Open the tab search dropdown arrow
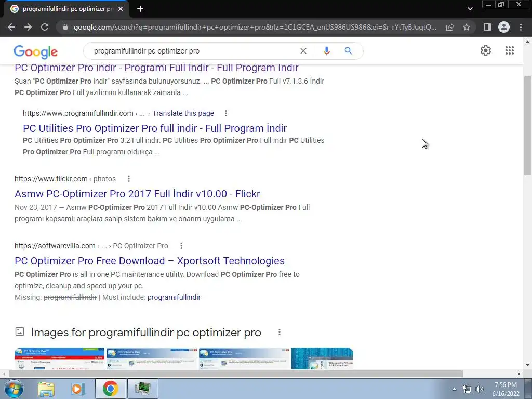Screen dimensions: 532x399 (x=470, y=9)
